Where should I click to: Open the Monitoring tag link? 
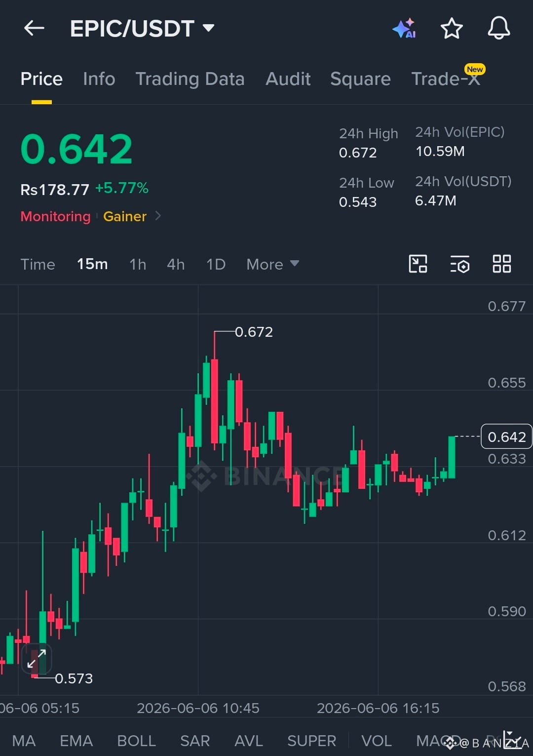click(55, 216)
